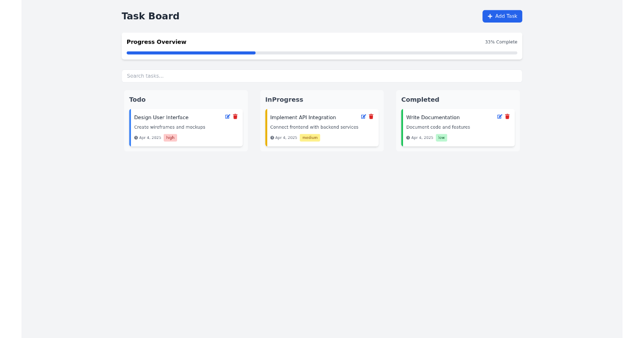Screen dimensions: 644x338
Task: Click the red high priority badge
Action: point(170,137)
